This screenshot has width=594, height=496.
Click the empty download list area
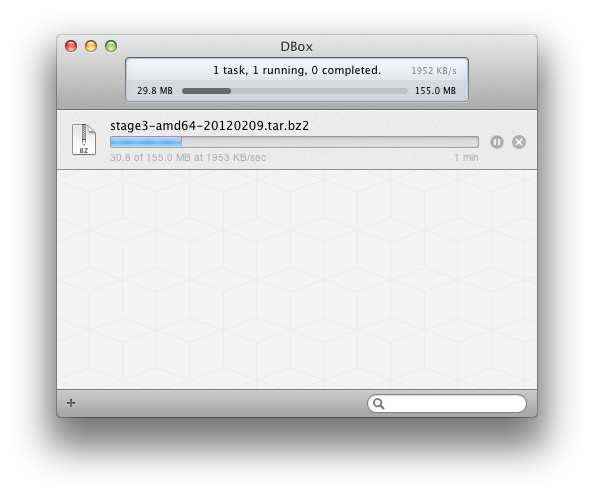(x=297, y=279)
